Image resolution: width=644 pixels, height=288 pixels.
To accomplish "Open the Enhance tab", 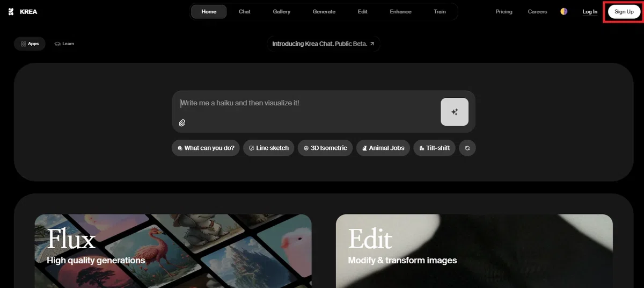I will click(x=400, y=11).
